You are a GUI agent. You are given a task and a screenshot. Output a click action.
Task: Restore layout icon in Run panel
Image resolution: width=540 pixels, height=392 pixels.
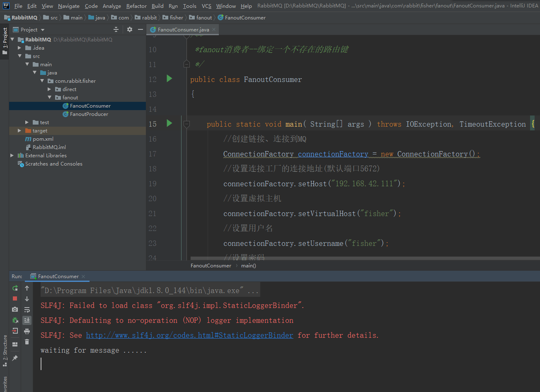(15, 344)
